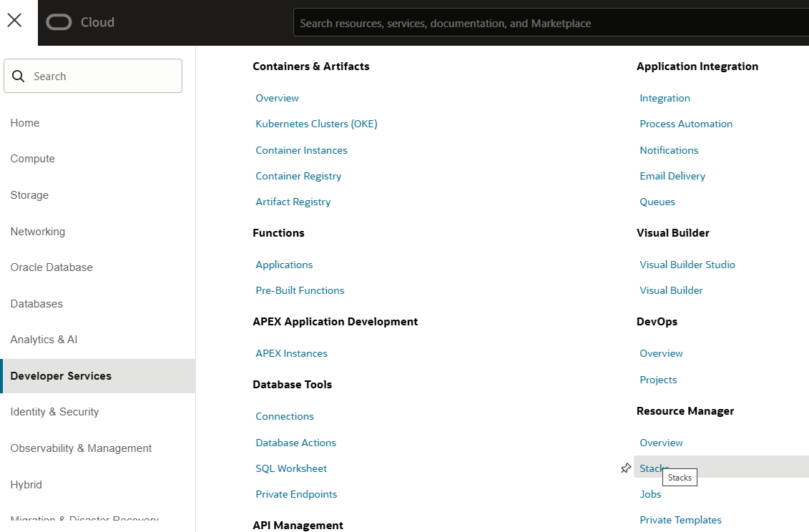Viewport: 809px width, 532px height.
Task: Click APEX Application Development heading
Action: click(335, 322)
